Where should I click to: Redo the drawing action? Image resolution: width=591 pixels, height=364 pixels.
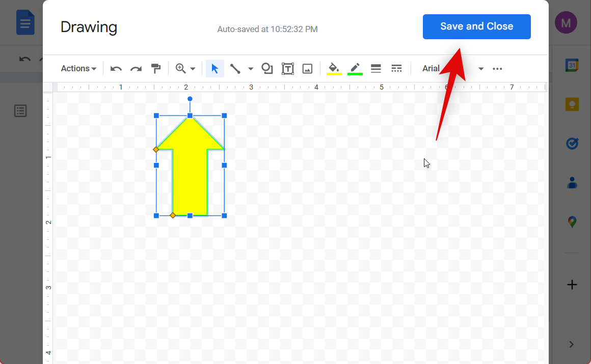point(136,69)
